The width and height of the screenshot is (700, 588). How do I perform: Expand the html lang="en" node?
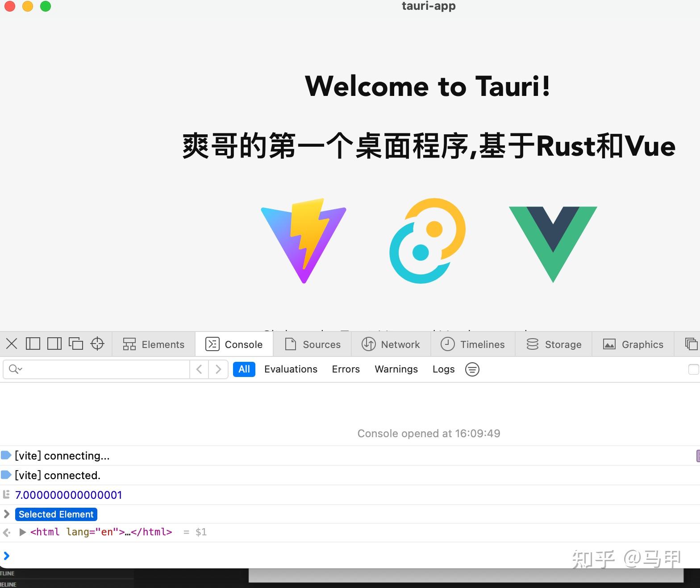click(22, 532)
